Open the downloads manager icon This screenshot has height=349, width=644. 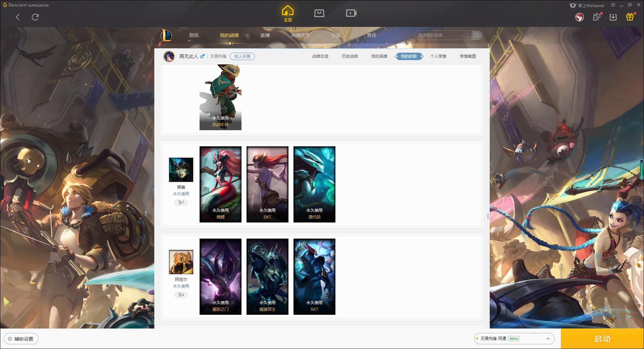tap(613, 17)
